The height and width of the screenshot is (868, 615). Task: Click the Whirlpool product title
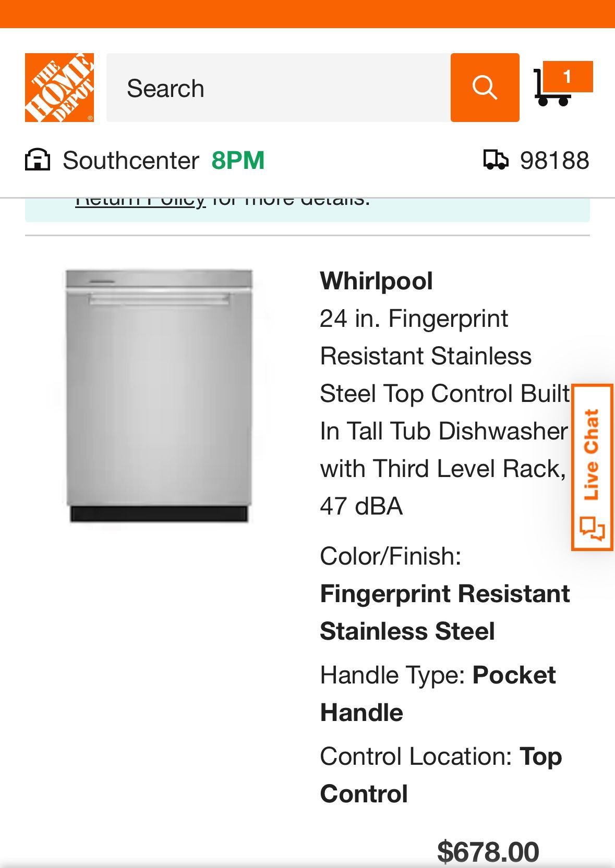click(x=377, y=281)
